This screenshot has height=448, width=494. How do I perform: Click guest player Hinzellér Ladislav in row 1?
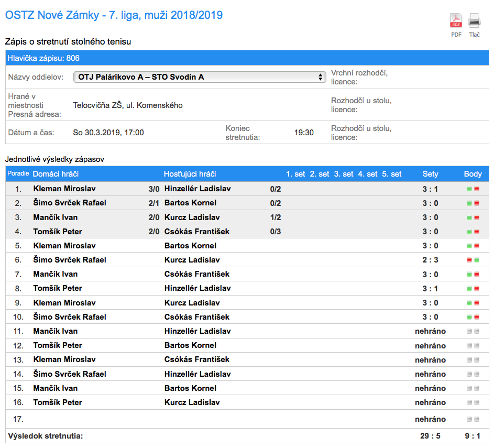(x=197, y=189)
